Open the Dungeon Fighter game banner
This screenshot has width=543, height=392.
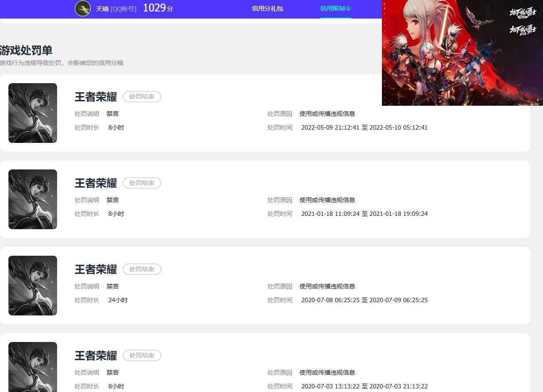(x=462, y=53)
